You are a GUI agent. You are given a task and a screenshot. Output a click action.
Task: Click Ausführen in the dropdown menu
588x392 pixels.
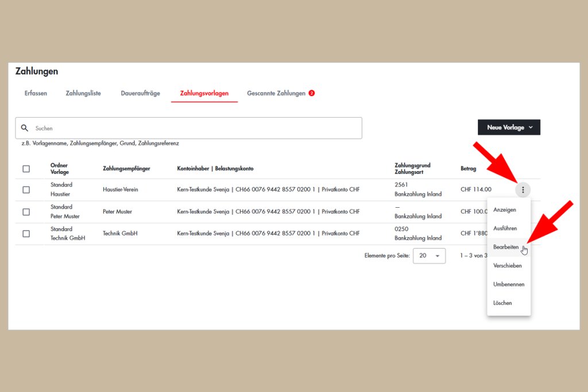[504, 228]
